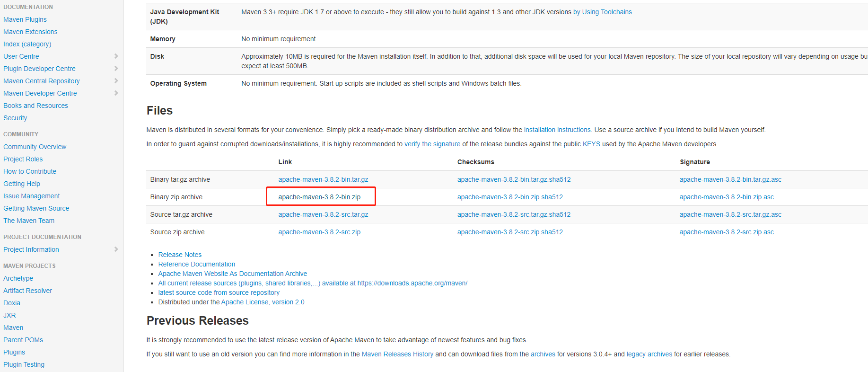This screenshot has width=868, height=372.
Task: Follow the 'by Using Toolchains' link
Action: point(603,12)
